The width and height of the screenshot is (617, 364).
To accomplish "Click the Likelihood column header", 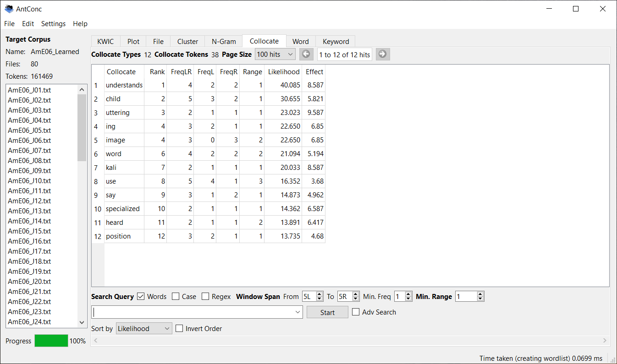I will (284, 71).
